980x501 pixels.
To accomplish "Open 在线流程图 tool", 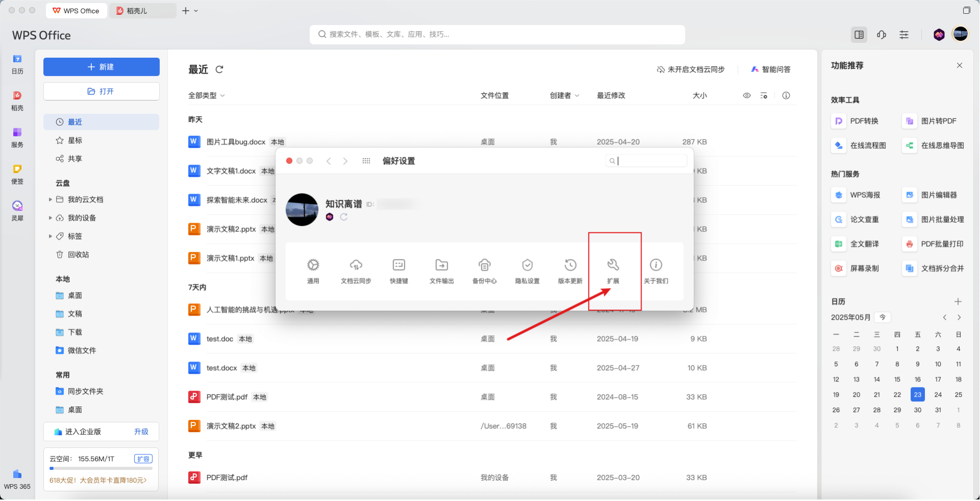I will click(859, 146).
